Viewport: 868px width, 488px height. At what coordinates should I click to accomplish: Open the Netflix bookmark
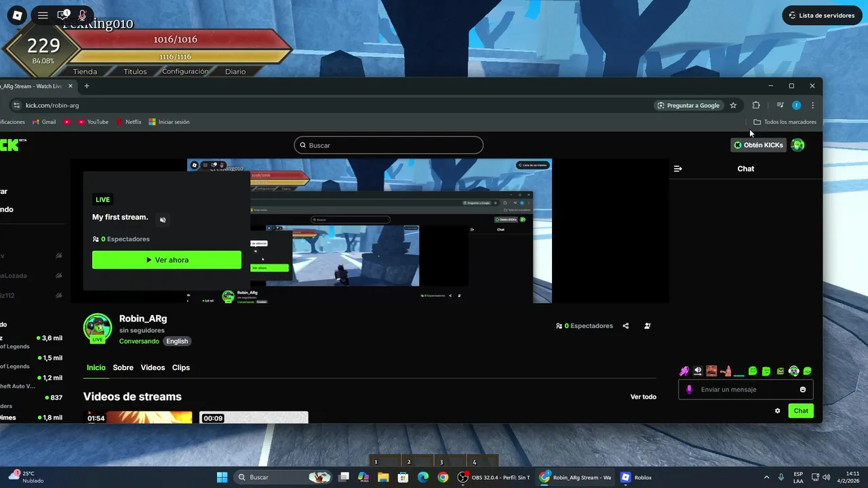pos(129,122)
